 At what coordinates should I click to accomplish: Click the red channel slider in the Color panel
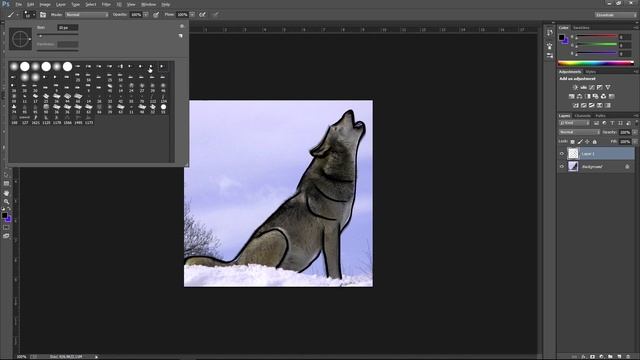pos(596,37)
